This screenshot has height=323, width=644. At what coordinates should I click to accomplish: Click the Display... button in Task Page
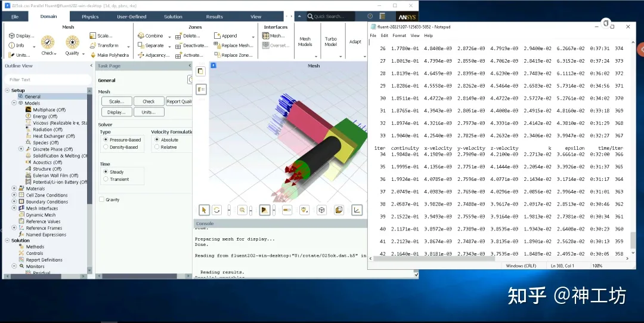point(117,112)
